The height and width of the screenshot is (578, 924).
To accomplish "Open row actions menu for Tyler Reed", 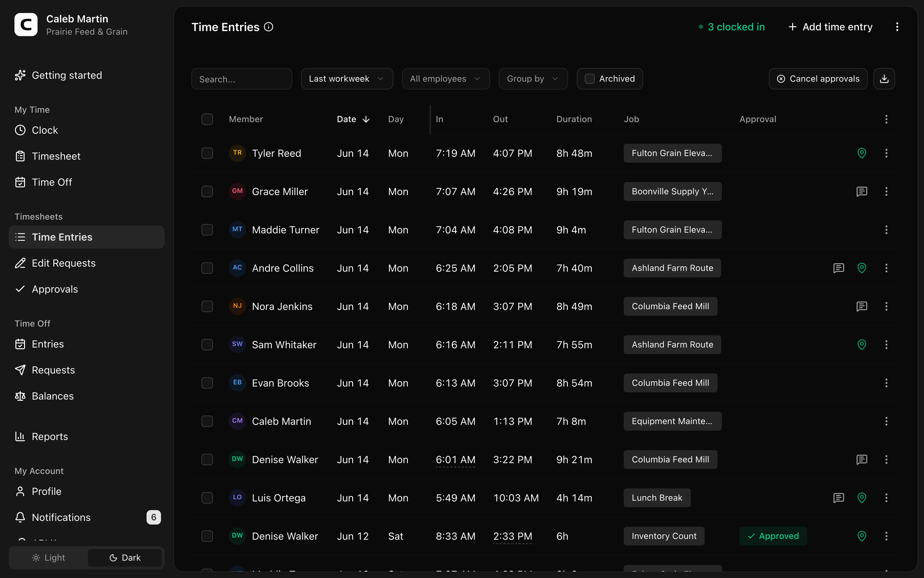I will click(x=886, y=153).
